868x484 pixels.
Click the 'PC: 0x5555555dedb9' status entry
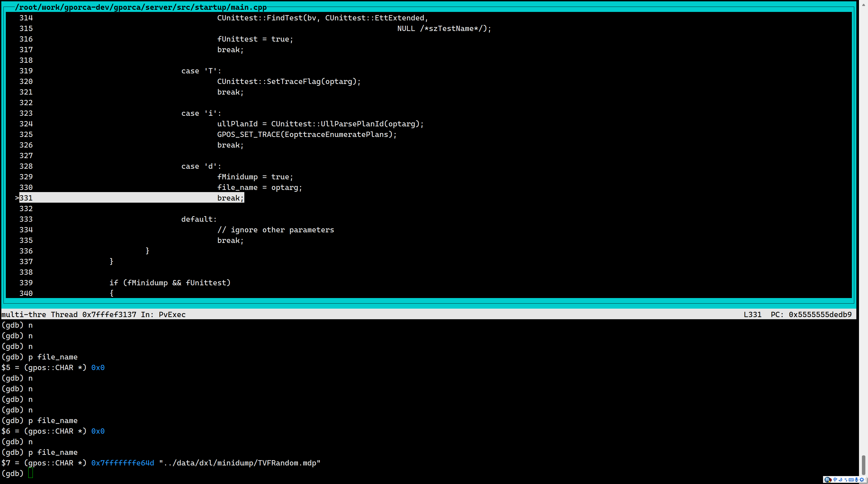(811, 315)
